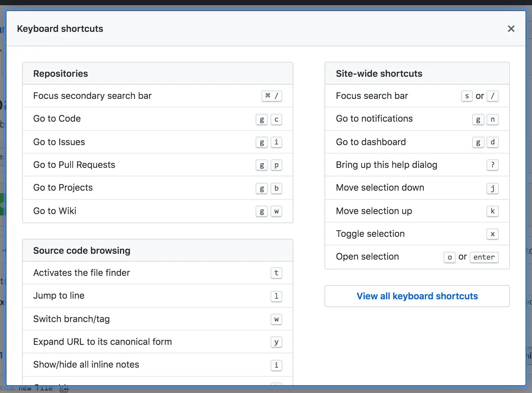Click the 'y' key beside Expand URL
Viewport: 532px width, 393px height.
pos(276,342)
